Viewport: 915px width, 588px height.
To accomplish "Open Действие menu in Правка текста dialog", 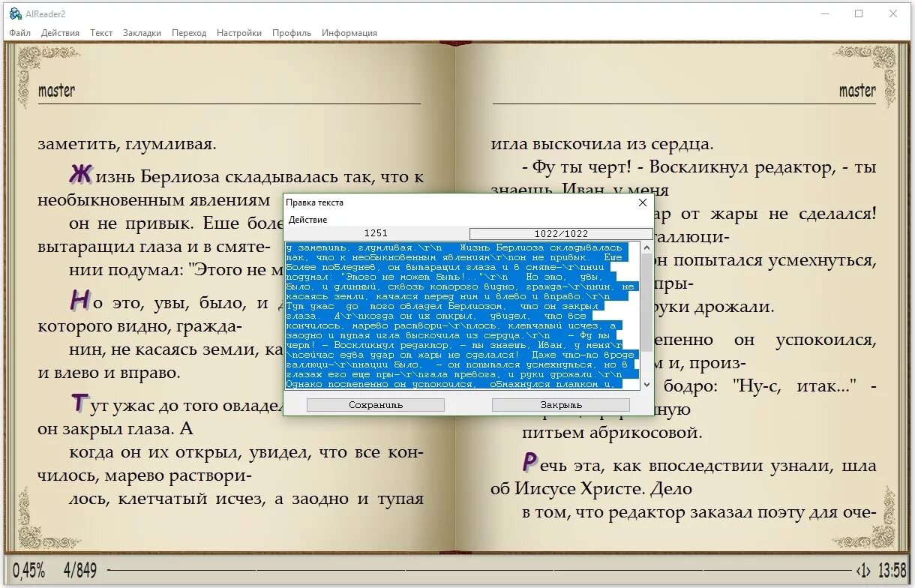I will 307,220.
